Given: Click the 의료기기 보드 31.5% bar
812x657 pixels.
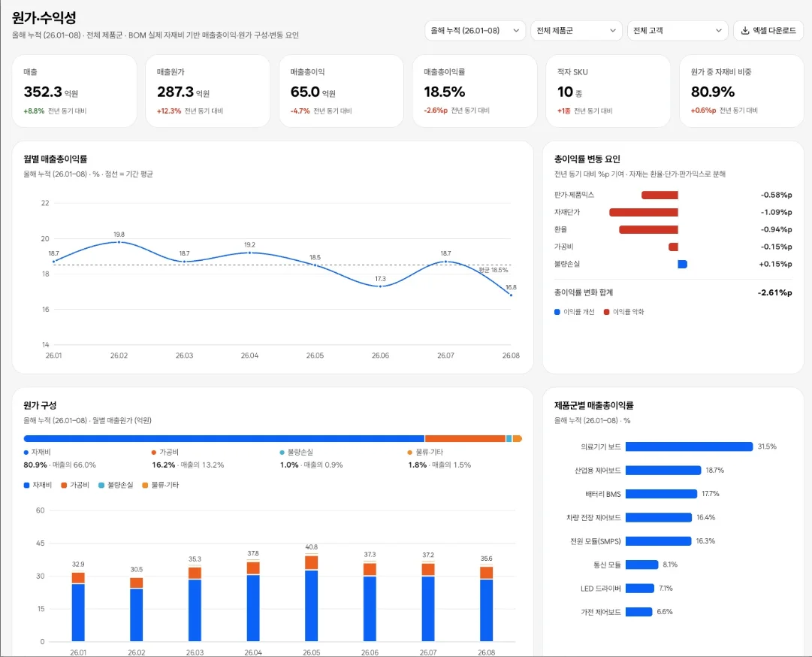Looking at the screenshot, I should click(689, 447).
